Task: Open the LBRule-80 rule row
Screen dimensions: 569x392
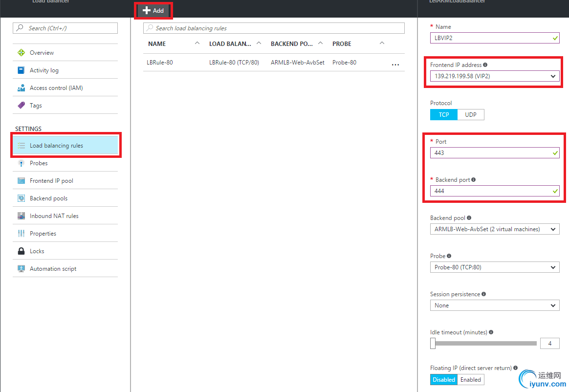Action: [x=274, y=63]
